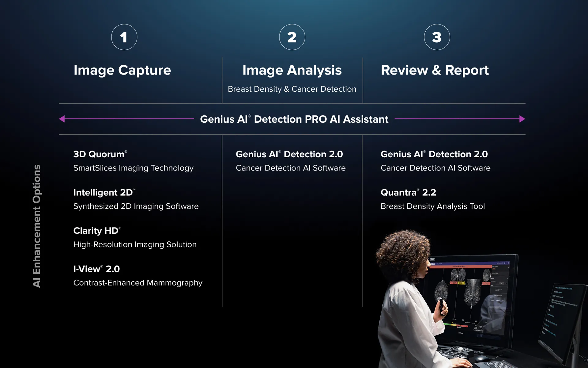Click the step 1 numbered circle icon
The height and width of the screenshot is (368, 588).
124,37
